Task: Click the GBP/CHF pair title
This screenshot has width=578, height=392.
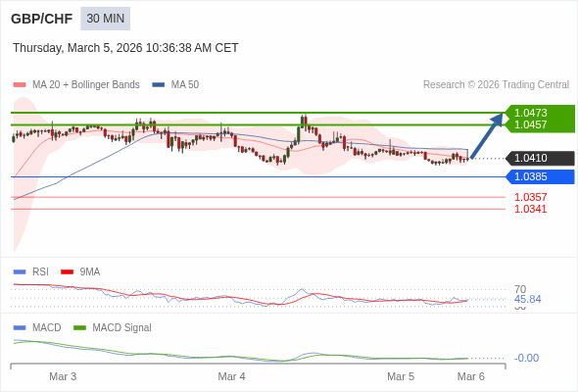Action: pyautogui.click(x=42, y=19)
